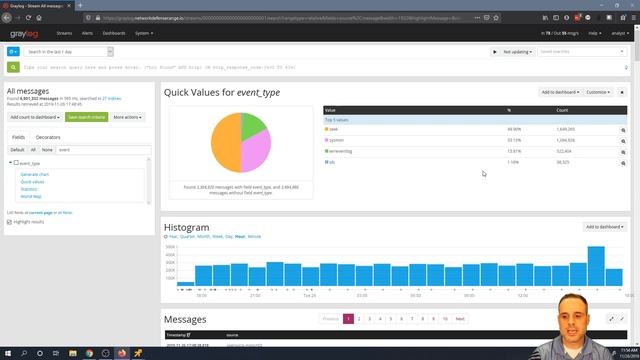The width and height of the screenshot is (640, 360).
Task: Set histogram resolution to Quarter
Action: click(x=187, y=236)
